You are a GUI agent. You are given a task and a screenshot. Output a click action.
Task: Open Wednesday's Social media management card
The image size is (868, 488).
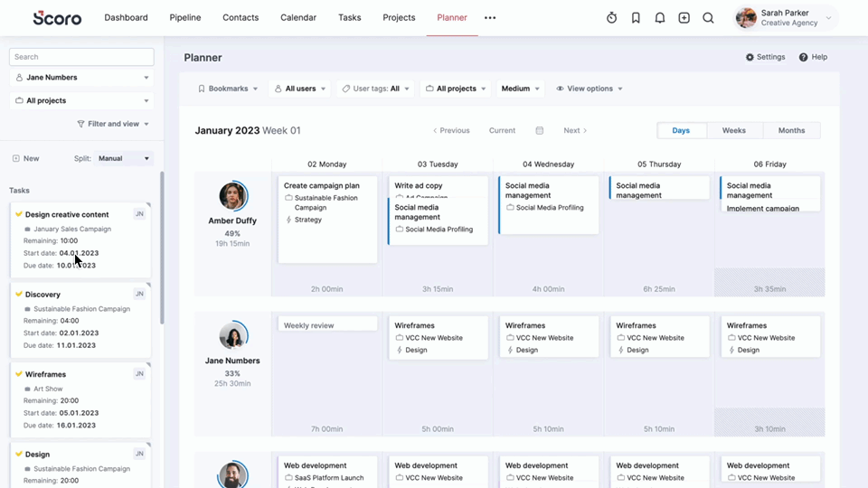[x=549, y=205]
